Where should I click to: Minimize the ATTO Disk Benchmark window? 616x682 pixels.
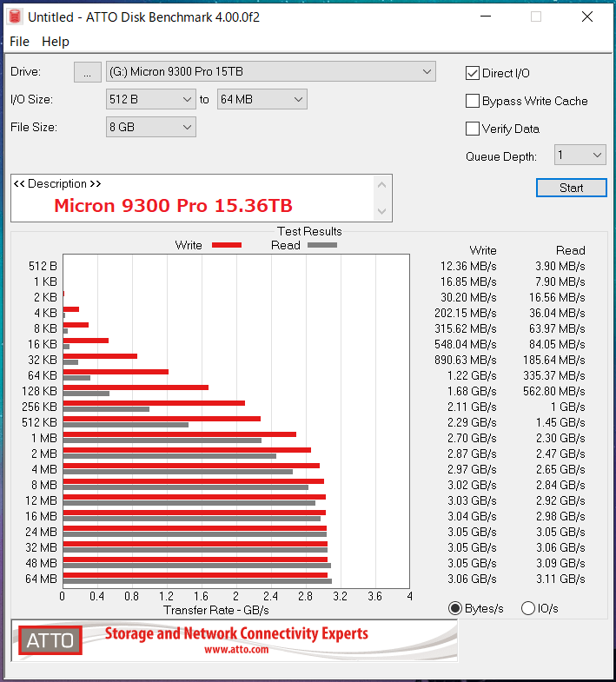coord(486,17)
